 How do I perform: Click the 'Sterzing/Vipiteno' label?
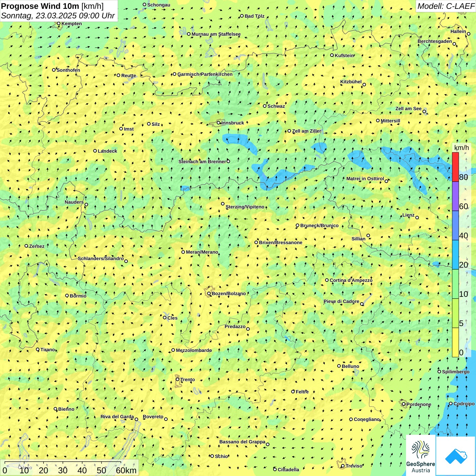point(245,207)
